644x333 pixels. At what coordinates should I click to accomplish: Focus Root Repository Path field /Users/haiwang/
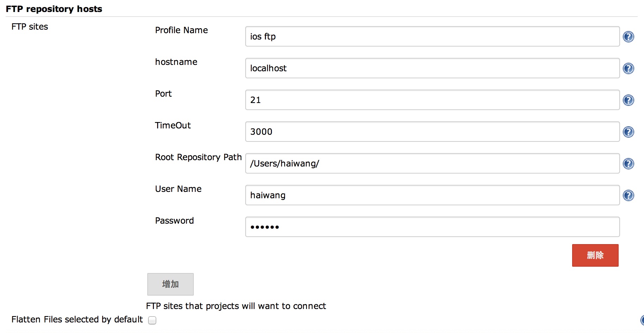coord(432,163)
